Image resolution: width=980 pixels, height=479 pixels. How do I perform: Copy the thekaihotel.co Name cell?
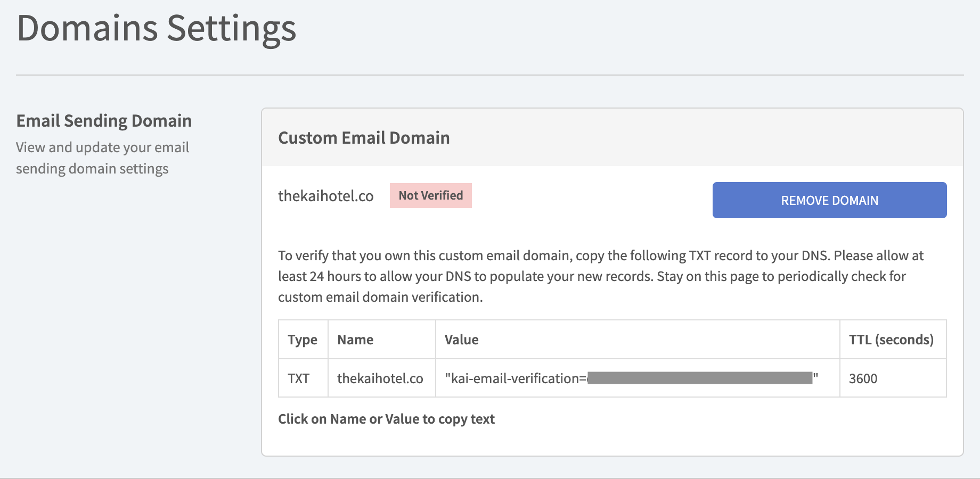[x=380, y=378]
